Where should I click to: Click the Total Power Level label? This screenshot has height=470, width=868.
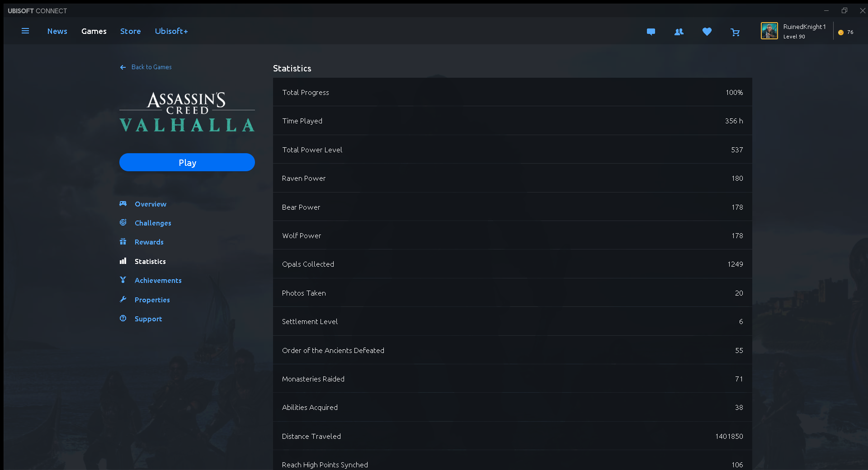[x=312, y=150]
